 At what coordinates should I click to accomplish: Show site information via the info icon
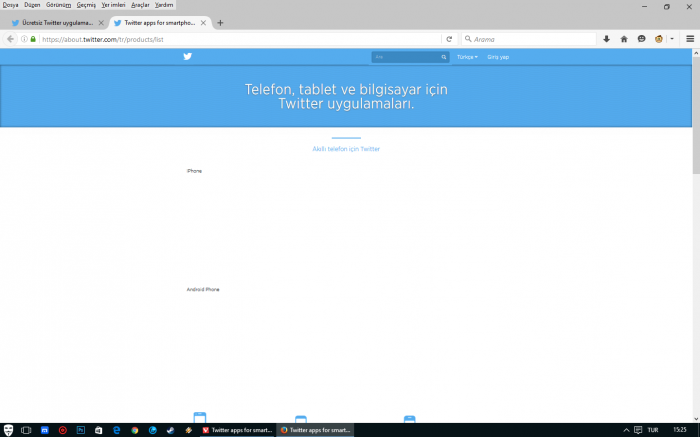[25, 39]
